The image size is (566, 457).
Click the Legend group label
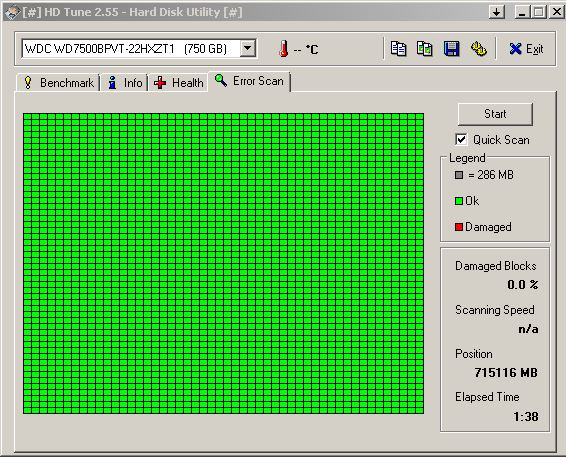click(467, 158)
